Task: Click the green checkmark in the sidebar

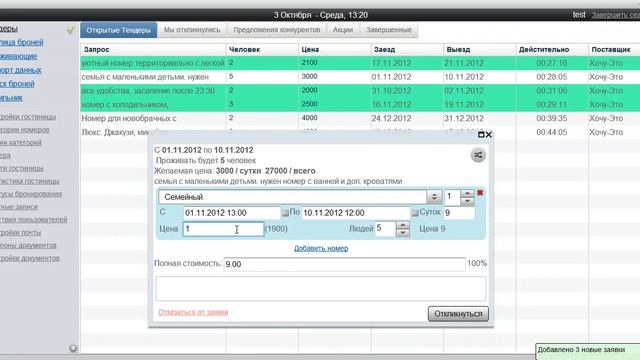Action: pos(71,30)
